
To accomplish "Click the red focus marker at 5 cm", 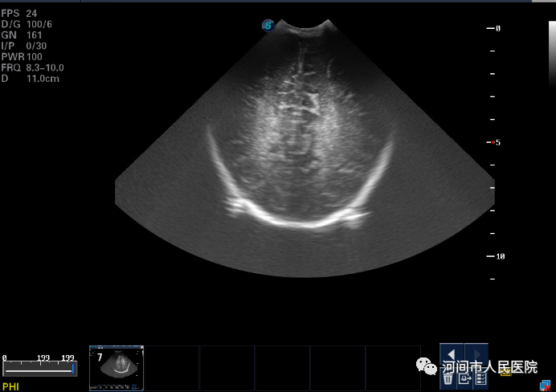I will [x=493, y=142].
